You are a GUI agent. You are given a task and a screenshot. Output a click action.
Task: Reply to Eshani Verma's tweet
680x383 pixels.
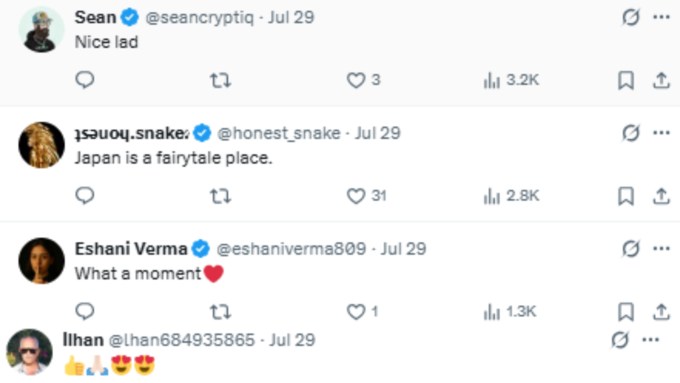(x=85, y=311)
